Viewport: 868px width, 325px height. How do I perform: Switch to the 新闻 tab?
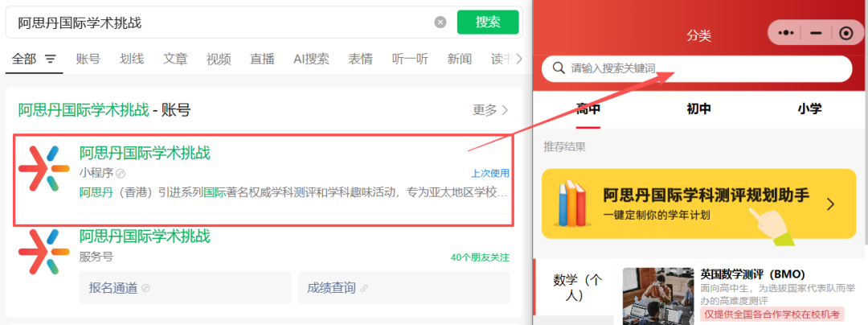click(460, 59)
